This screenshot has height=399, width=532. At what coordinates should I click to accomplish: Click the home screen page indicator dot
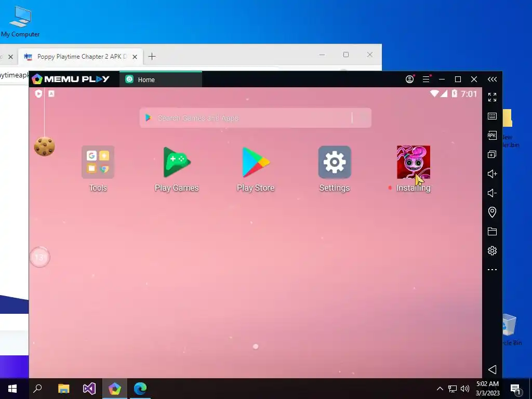click(x=256, y=347)
